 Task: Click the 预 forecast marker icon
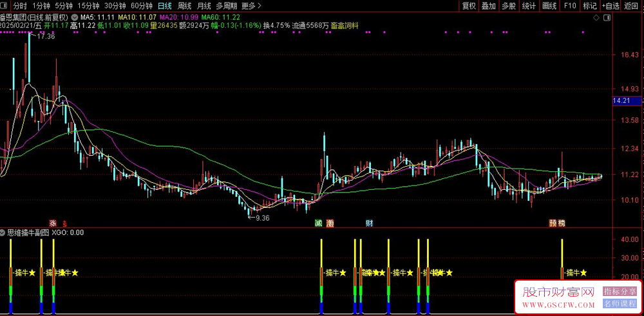click(553, 223)
